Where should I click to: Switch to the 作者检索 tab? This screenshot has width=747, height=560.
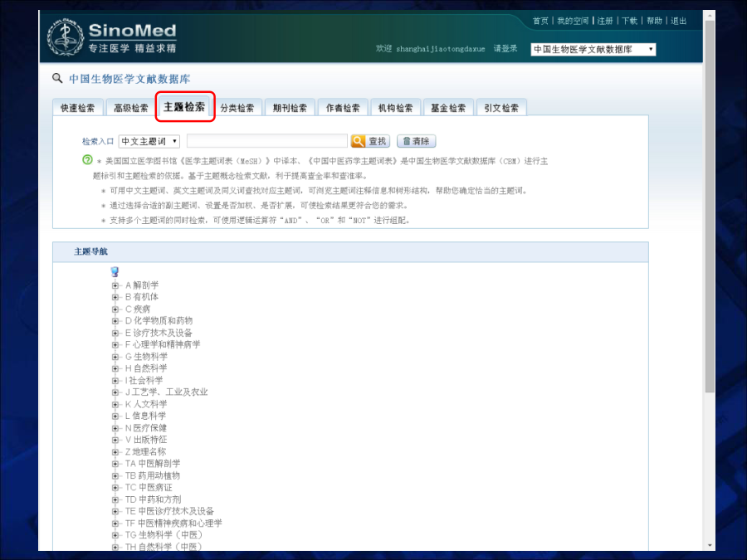pos(343,108)
